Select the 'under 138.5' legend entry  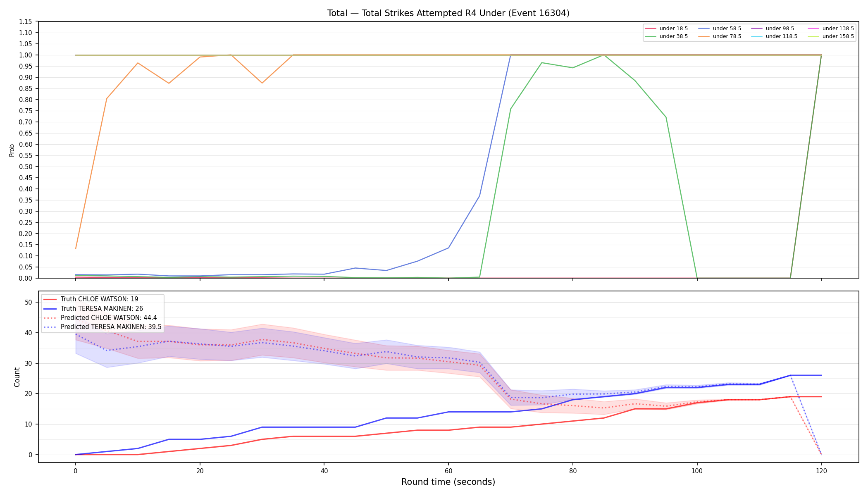[831, 29]
